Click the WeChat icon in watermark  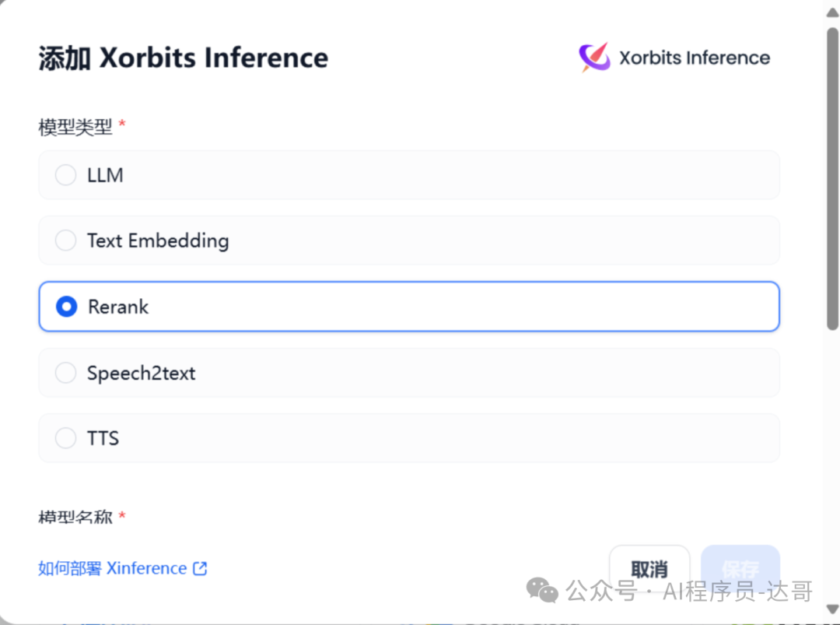click(x=542, y=591)
